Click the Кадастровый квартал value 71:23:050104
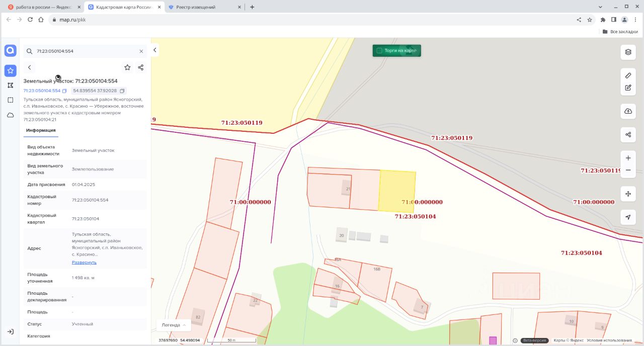The width and height of the screenshot is (644, 346). coord(86,219)
